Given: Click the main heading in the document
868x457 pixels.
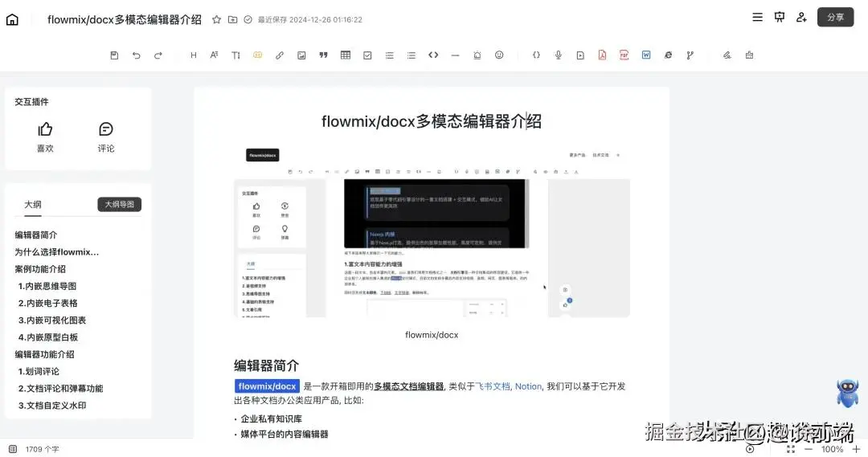Looking at the screenshot, I should [432, 121].
